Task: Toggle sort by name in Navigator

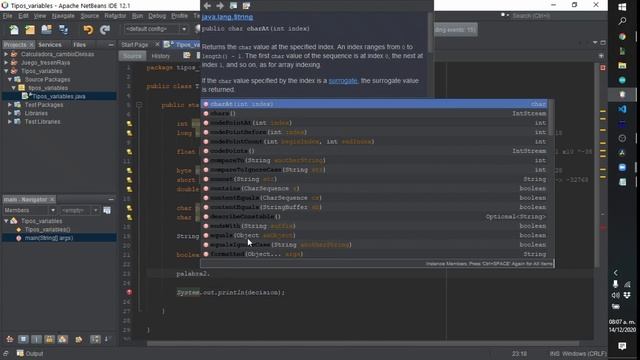Action: click(x=95, y=339)
